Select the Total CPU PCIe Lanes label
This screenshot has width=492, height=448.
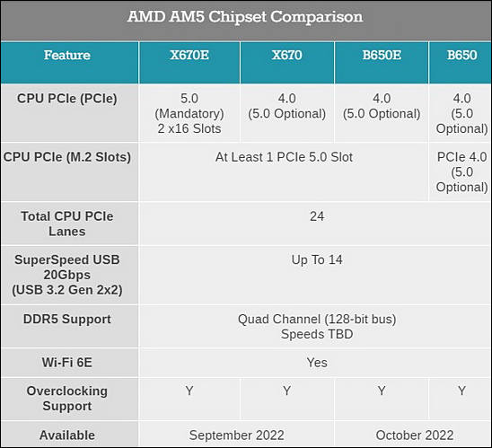(66, 224)
